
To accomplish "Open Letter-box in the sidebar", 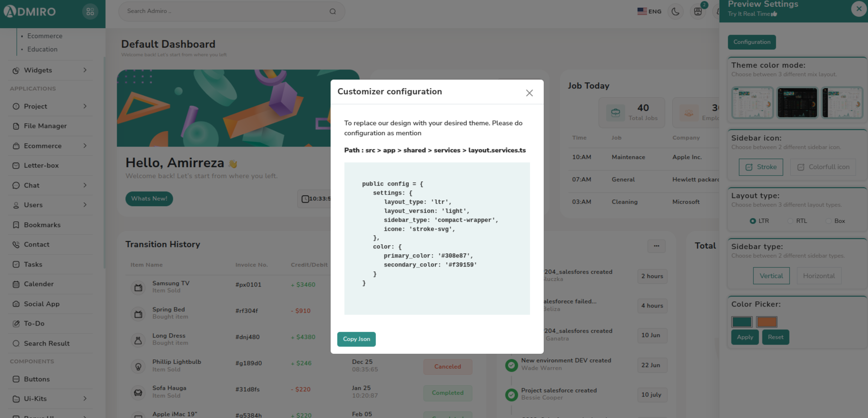I will click(41, 166).
